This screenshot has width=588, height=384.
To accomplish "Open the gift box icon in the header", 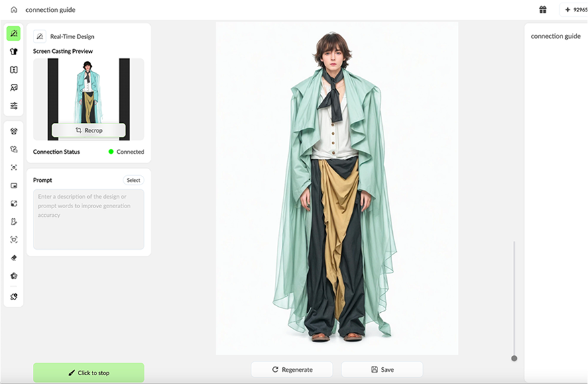I will pyautogui.click(x=542, y=10).
